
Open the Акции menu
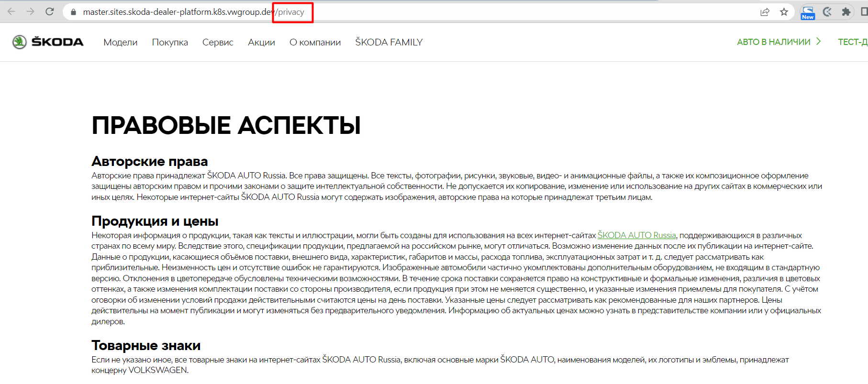[261, 42]
